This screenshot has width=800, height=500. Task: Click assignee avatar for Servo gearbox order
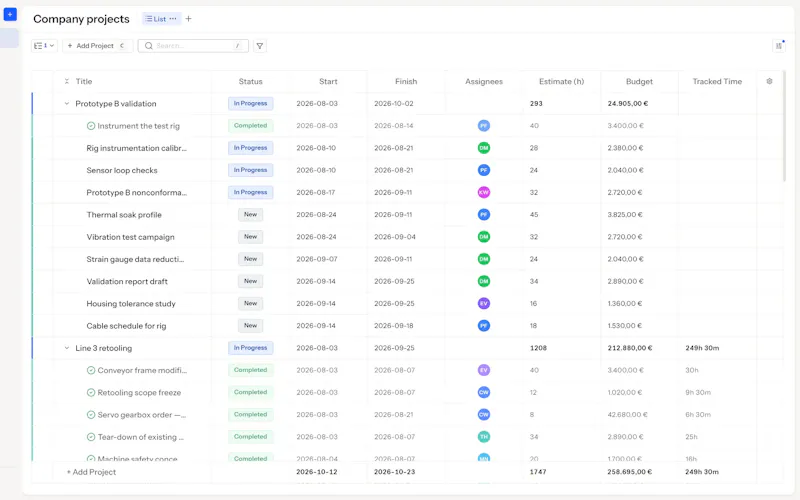pyautogui.click(x=484, y=415)
